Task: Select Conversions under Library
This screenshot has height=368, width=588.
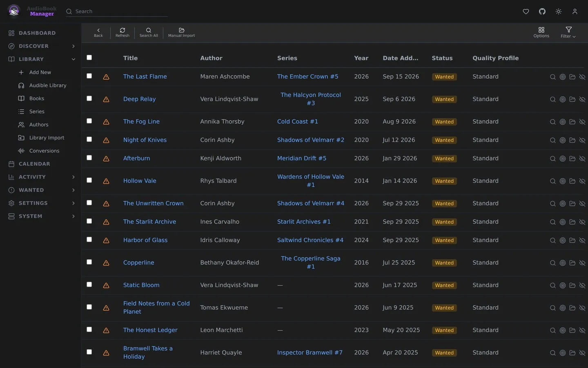Action: 45,151
